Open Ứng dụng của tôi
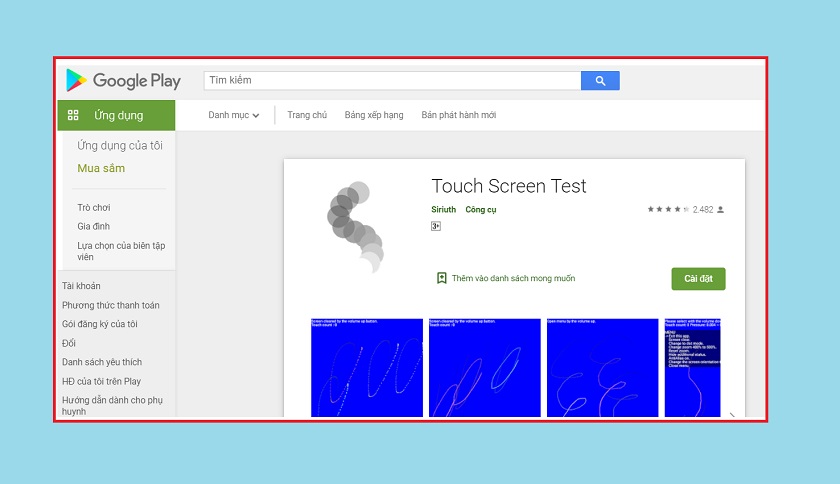This screenshot has height=484, width=840. [119, 145]
